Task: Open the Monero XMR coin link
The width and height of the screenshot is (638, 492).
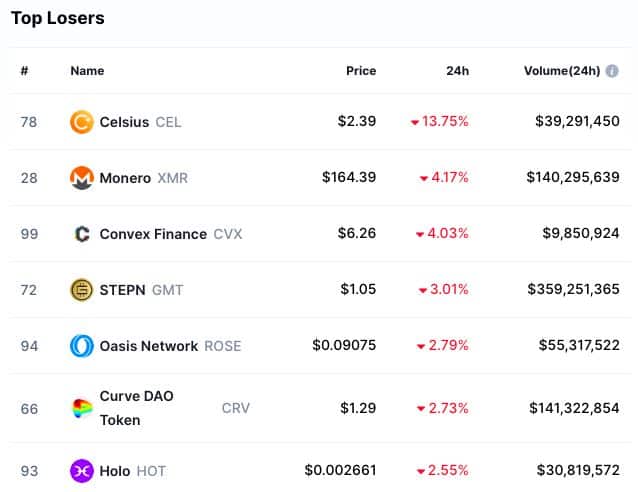Action: (143, 178)
